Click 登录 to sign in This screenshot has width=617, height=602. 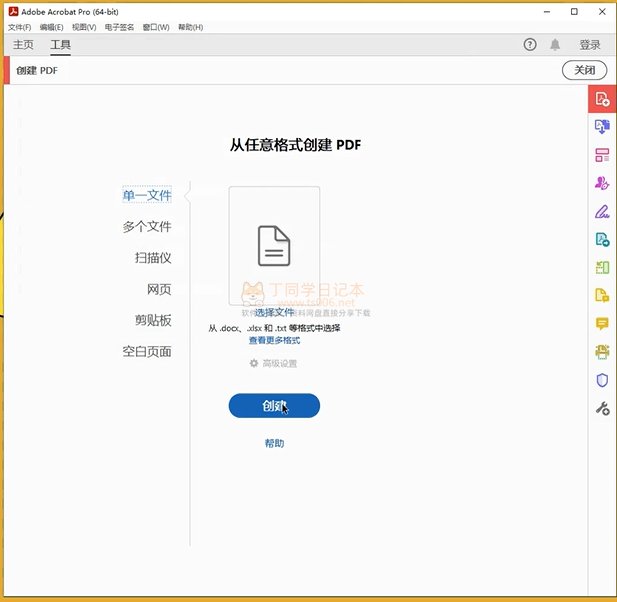(589, 45)
